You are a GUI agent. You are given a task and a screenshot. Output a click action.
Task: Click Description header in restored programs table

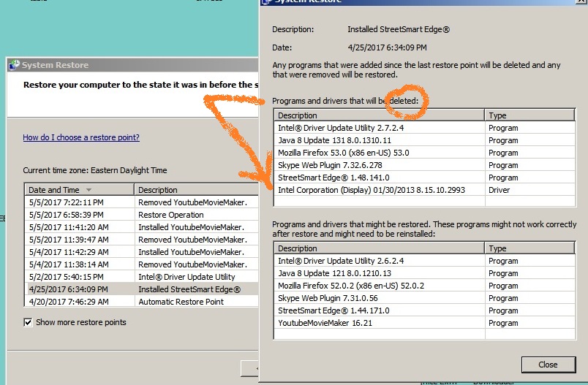[379, 248]
